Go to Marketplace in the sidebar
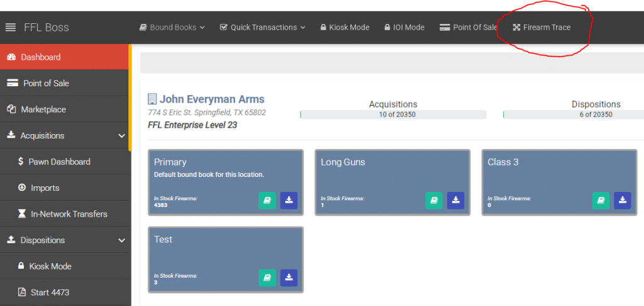 click(43, 110)
